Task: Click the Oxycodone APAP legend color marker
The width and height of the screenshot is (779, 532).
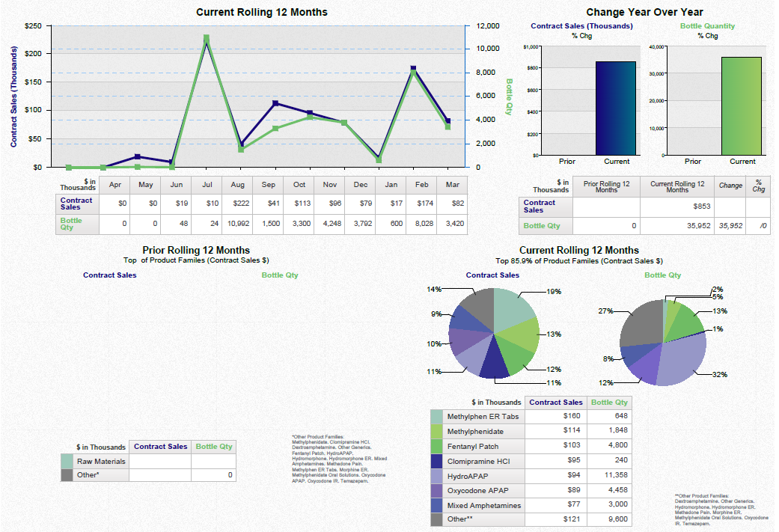Action: click(x=437, y=490)
